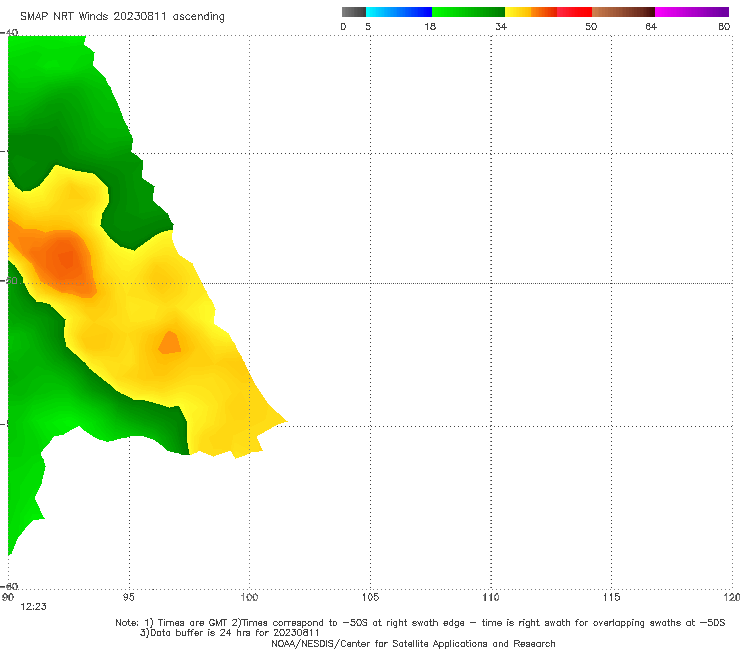Click the dark orange peak wind area

click(x=66, y=261)
